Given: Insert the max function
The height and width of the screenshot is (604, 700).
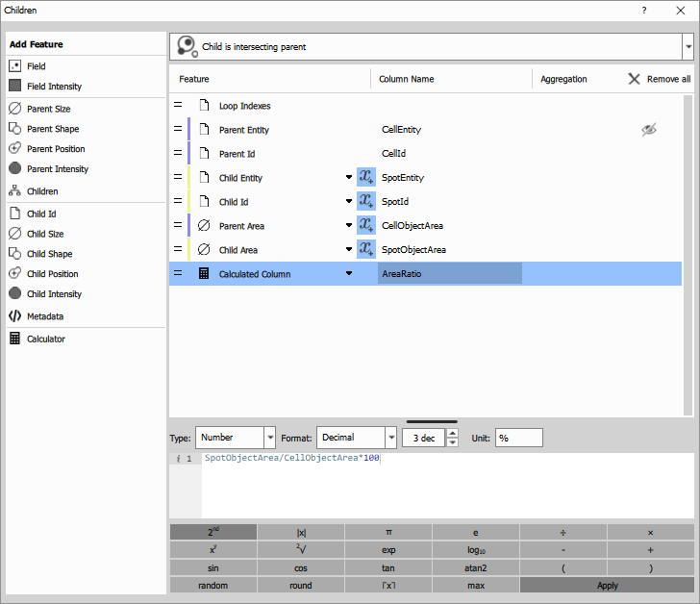Looking at the screenshot, I should point(476,585).
